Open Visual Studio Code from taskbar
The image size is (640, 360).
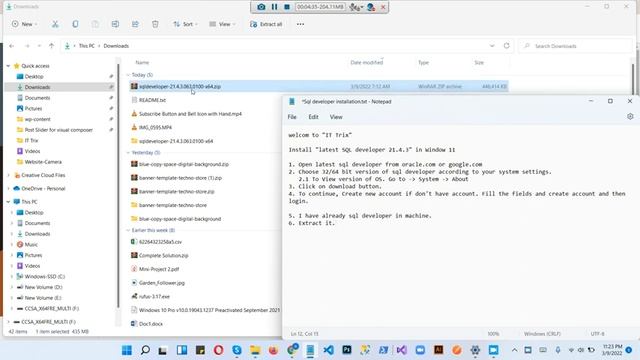point(328,350)
